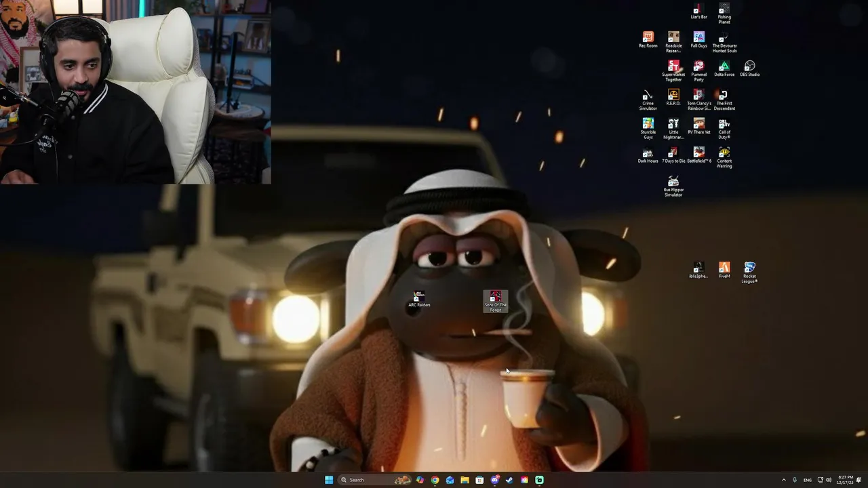Open the iblis3phe shortcut

click(698, 270)
